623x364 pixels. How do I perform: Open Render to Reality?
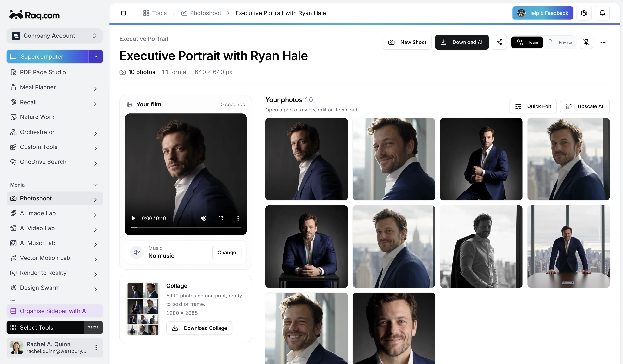55,273
